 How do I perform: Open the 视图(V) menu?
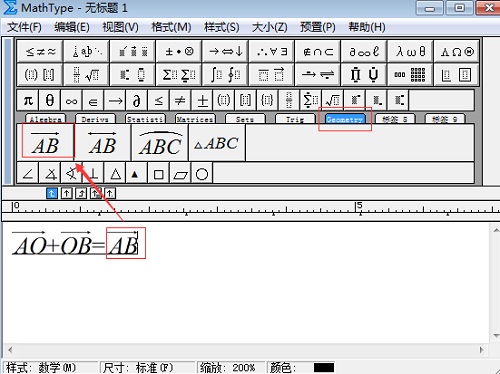tap(120, 27)
